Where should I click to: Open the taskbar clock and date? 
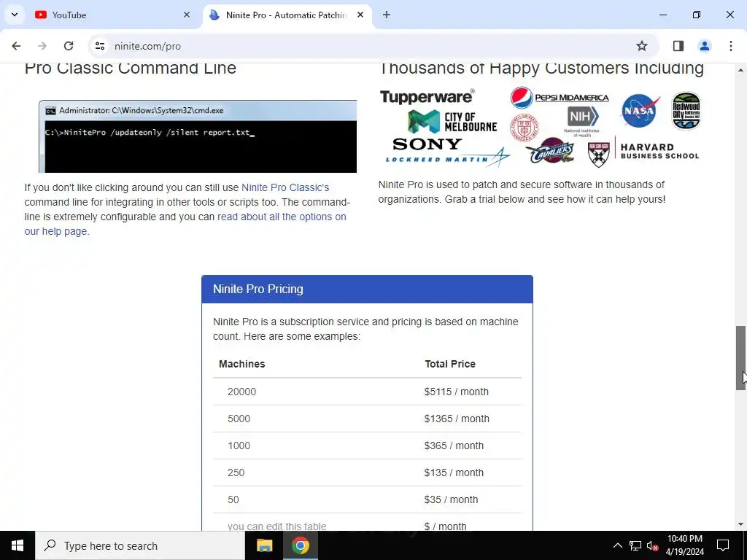[x=684, y=545]
